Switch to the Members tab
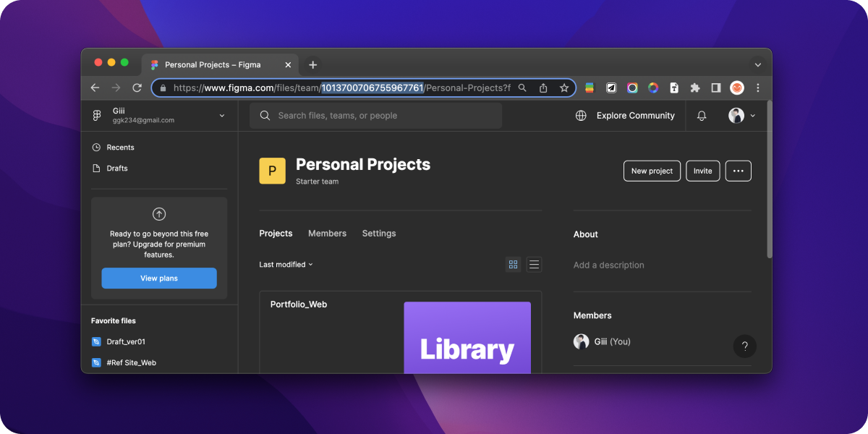 pyautogui.click(x=327, y=234)
